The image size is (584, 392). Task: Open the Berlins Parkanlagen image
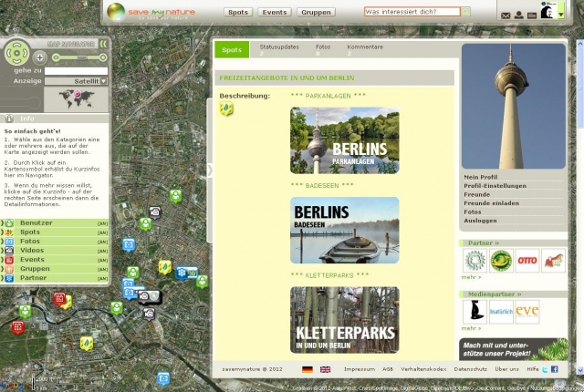(x=345, y=140)
